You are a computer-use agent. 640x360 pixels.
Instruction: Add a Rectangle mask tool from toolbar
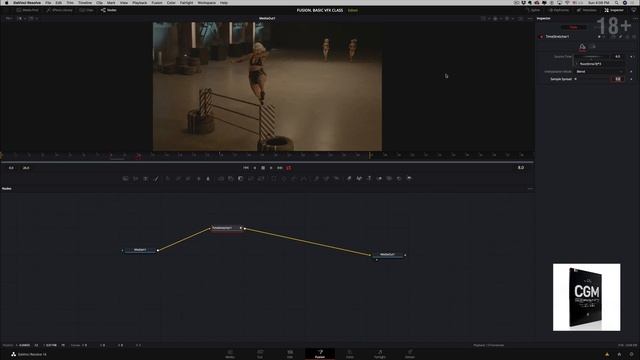tap(274, 179)
